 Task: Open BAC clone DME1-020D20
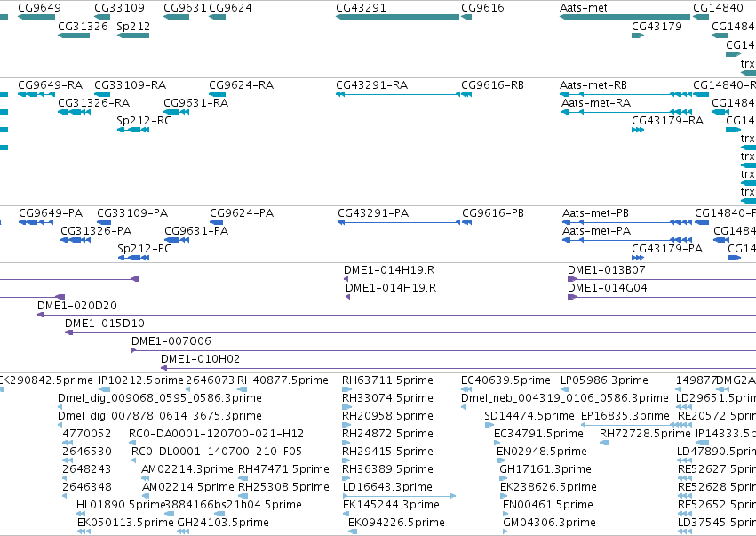tap(77, 306)
